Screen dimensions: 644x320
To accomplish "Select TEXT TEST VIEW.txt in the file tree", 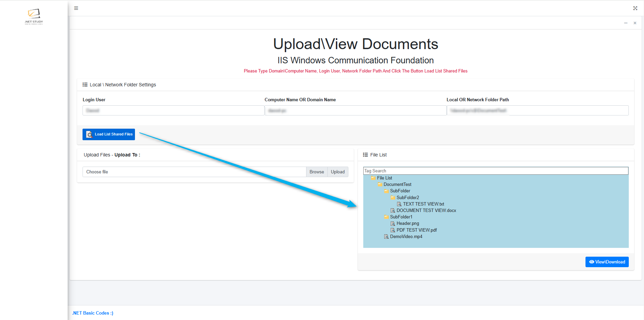I will tap(423, 204).
